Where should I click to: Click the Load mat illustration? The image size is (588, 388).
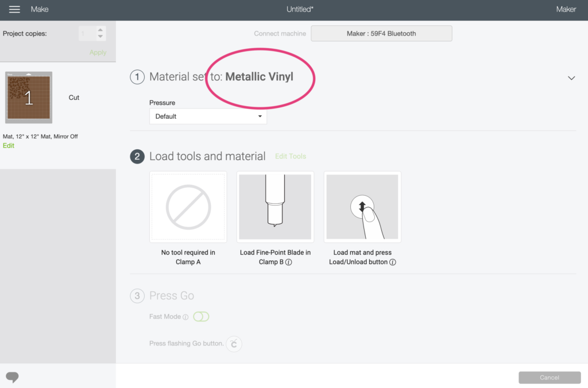[362, 207]
